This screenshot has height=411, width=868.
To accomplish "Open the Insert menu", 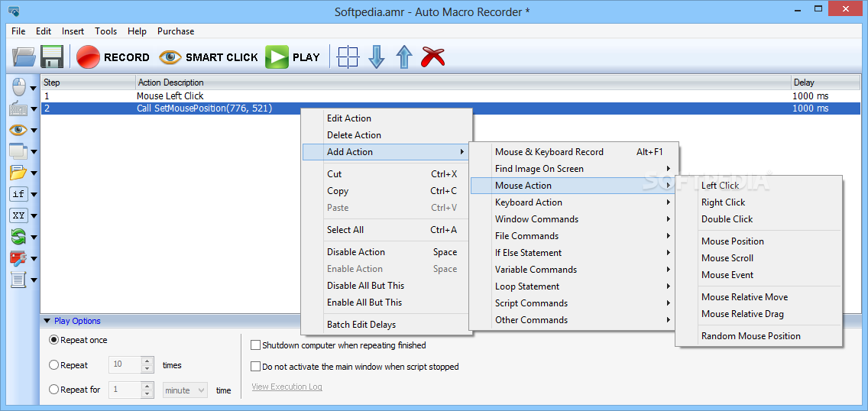I will (73, 31).
